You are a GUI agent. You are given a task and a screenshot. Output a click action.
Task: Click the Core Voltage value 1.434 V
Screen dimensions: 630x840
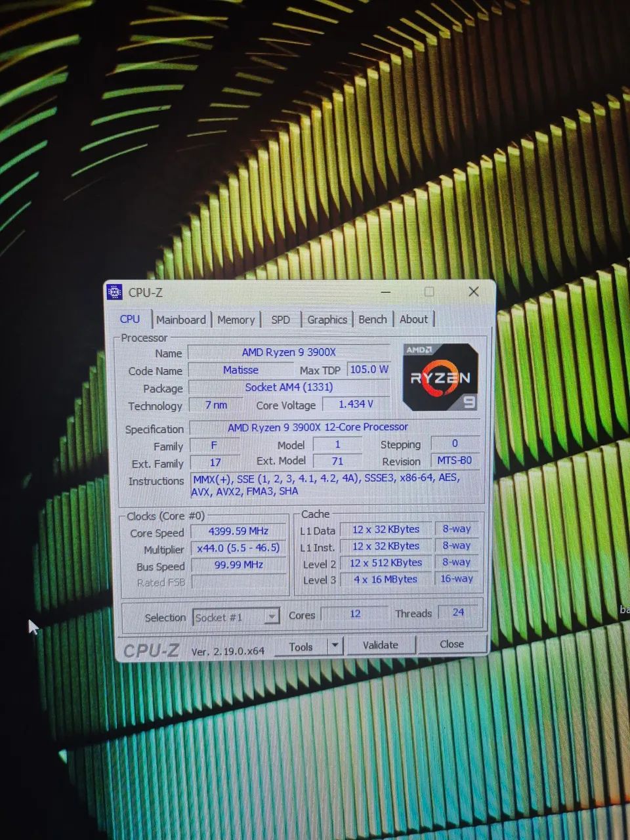coord(356,404)
